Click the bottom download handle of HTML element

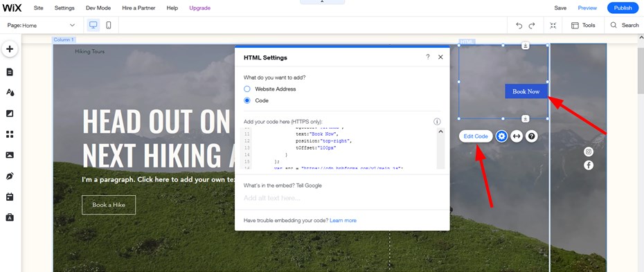[x=526, y=119]
